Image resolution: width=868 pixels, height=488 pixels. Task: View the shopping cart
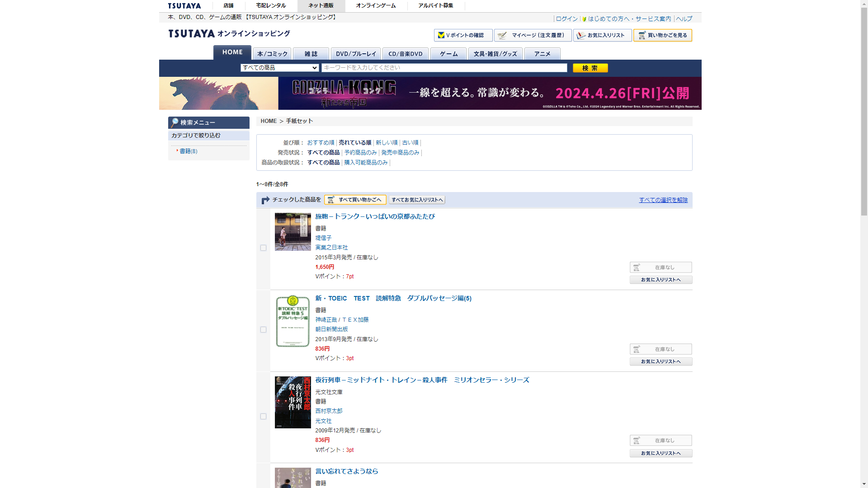(x=662, y=35)
